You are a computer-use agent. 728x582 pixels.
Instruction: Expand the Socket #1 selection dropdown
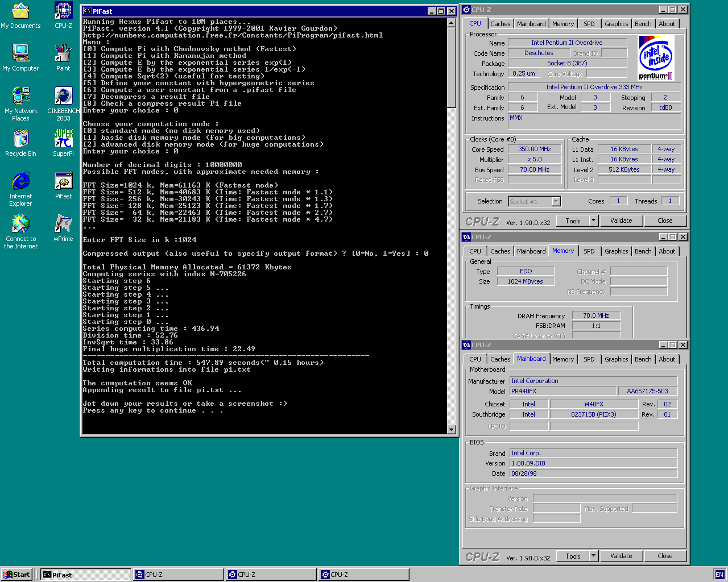[556, 201]
